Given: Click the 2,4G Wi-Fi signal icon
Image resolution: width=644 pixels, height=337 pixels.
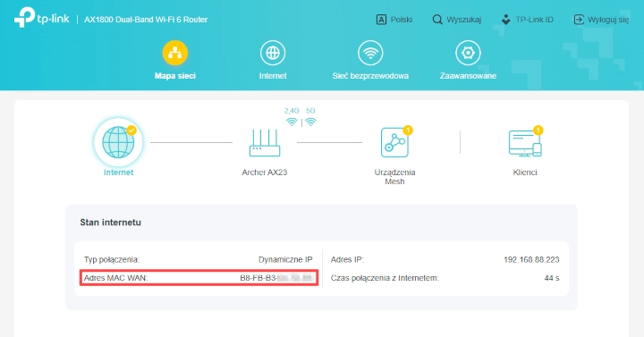Looking at the screenshot, I should (x=292, y=122).
